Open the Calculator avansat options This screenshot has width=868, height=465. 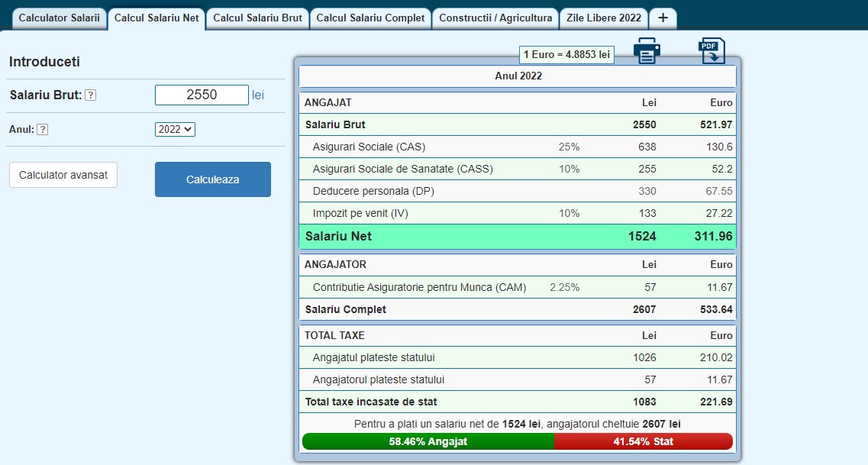(63, 175)
